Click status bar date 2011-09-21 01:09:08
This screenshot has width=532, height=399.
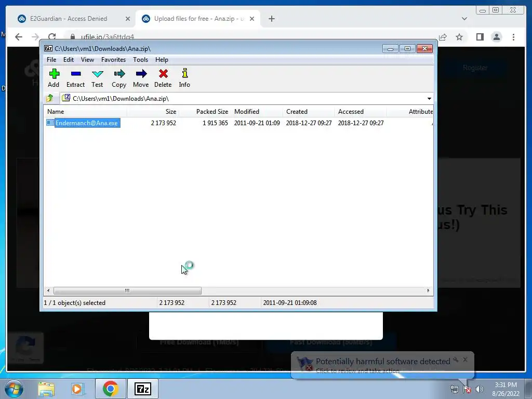tap(290, 303)
